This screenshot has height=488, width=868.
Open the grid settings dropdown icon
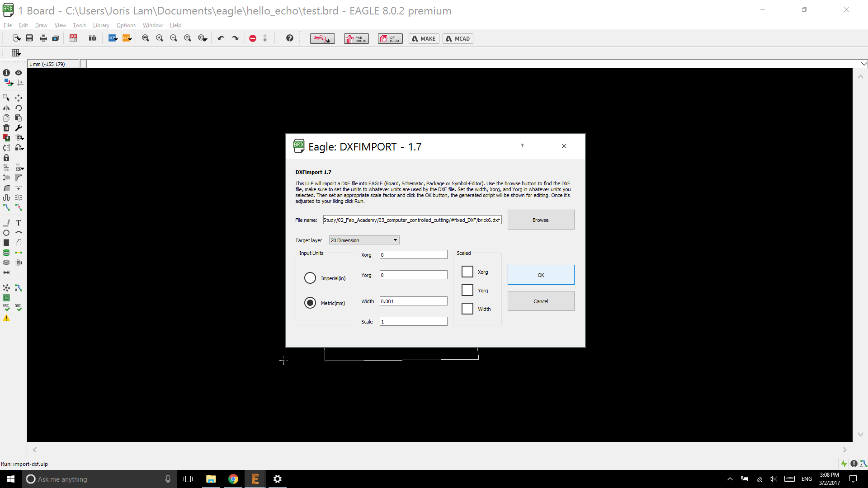pyautogui.click(x=16, y=53)
